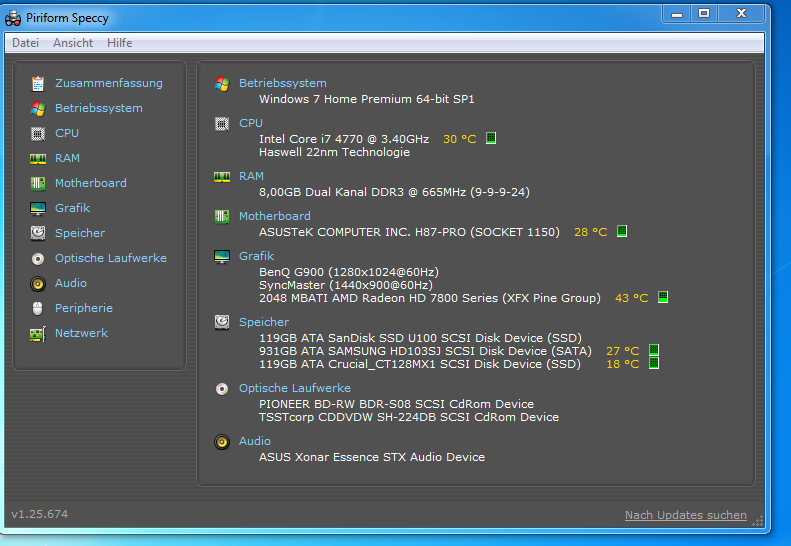
Task: Click green temperature indicator next to Crucial 18 °C
Action: (x=654, y=363)
